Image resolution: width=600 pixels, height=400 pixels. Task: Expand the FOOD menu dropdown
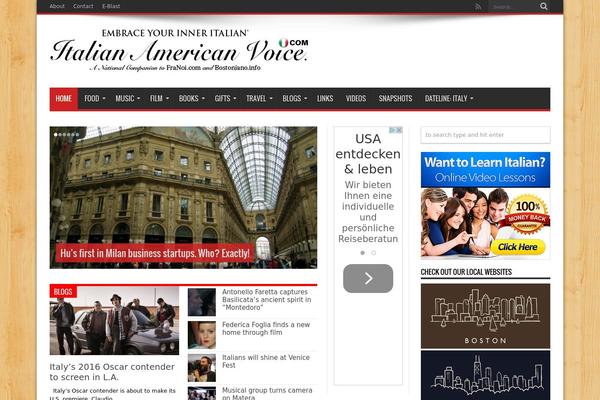95,99
